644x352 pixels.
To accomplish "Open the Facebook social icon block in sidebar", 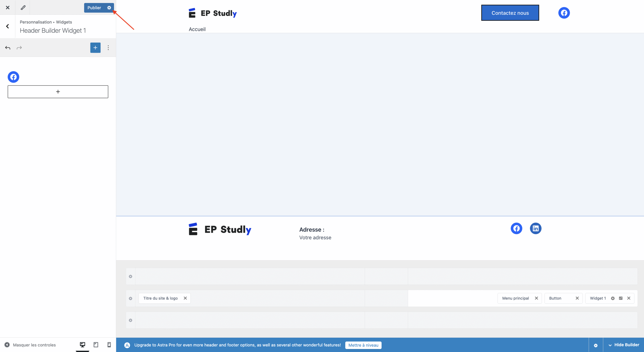I will pyautogui.click(x=13, y=77).
